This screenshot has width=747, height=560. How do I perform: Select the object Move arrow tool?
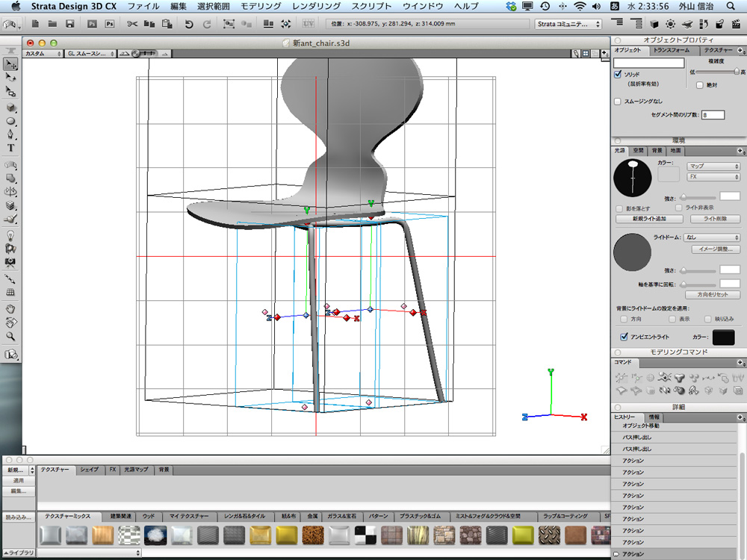click(x=10, y=63)
